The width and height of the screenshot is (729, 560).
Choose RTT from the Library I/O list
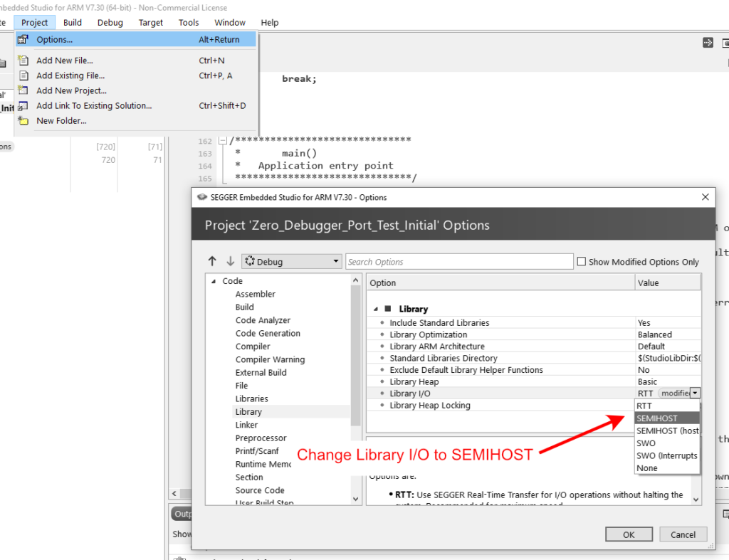click(x=666, y=406)
